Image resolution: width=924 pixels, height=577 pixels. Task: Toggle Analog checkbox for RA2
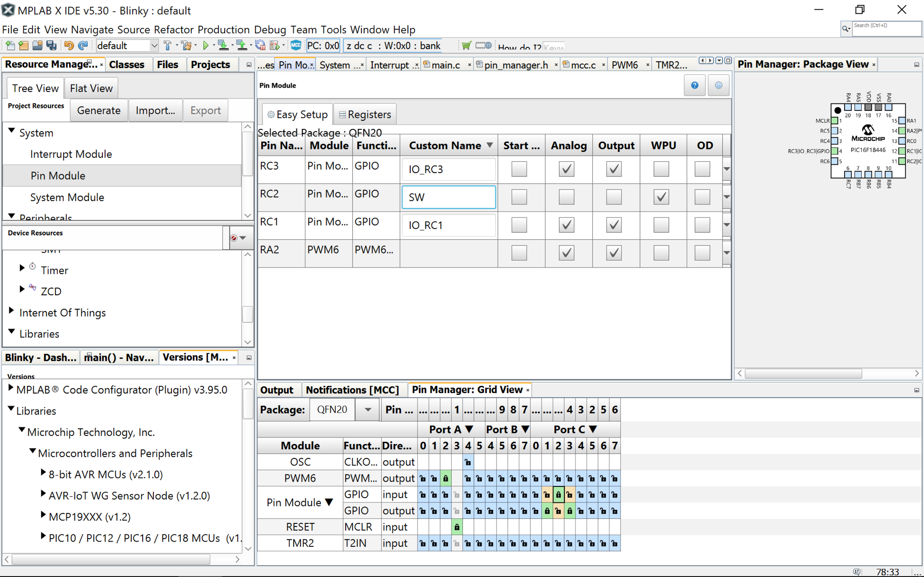tap(566, 253)
